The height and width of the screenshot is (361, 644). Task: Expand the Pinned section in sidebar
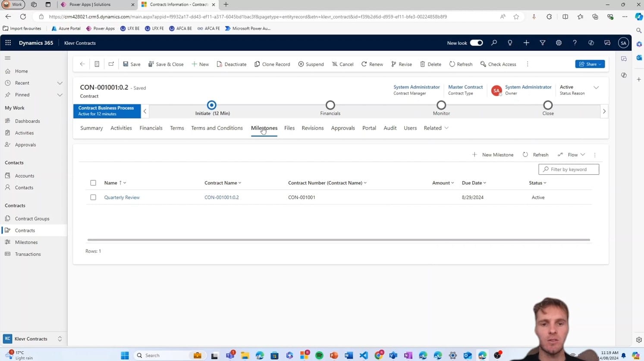[60, 95]
